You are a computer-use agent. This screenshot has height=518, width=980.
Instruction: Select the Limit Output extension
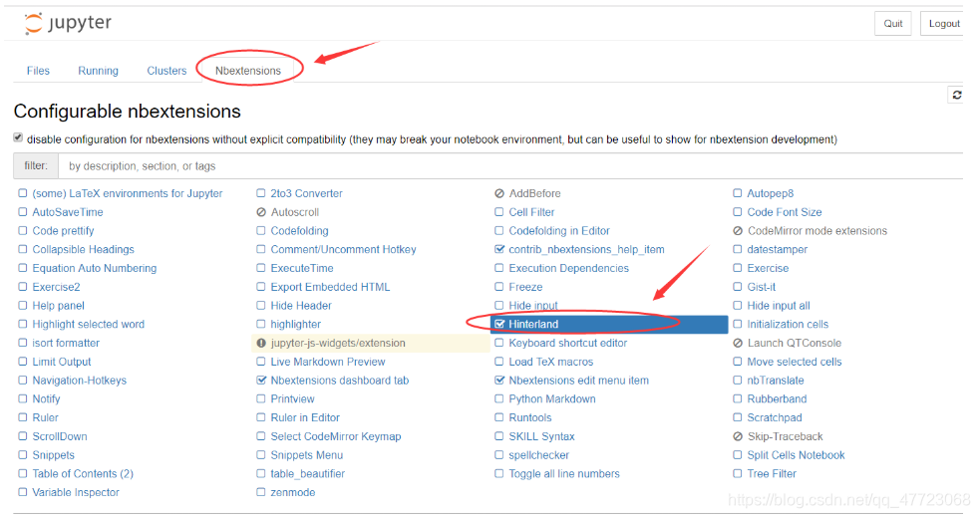(61, 362)
